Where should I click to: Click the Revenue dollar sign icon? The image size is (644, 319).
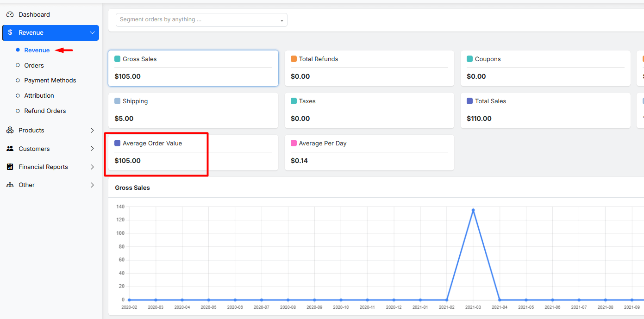tap(10, 32)
